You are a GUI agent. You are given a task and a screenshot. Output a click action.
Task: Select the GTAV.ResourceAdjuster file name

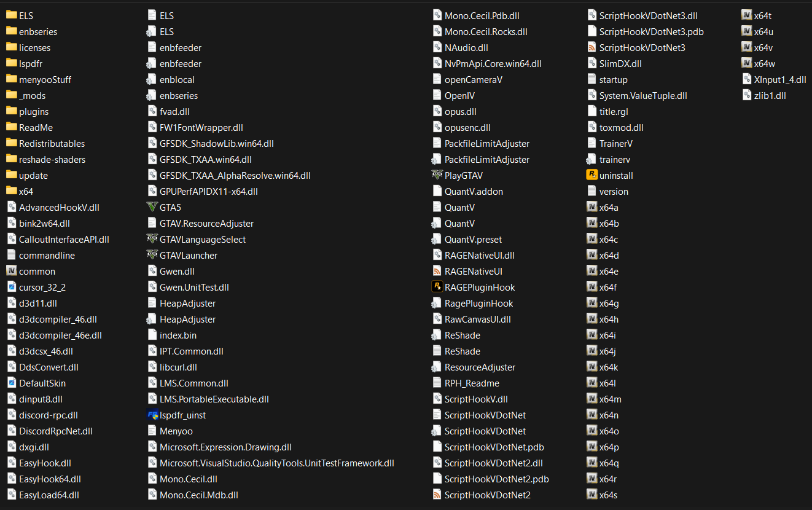tap(206, 223)
